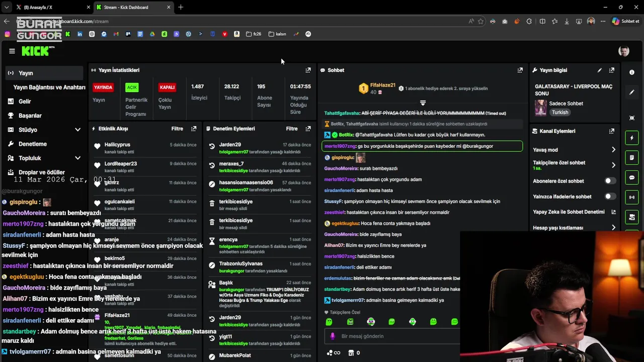Click the channel points icon below the message box
Viewport: 644px width, 362px height.
coord(329,353)
